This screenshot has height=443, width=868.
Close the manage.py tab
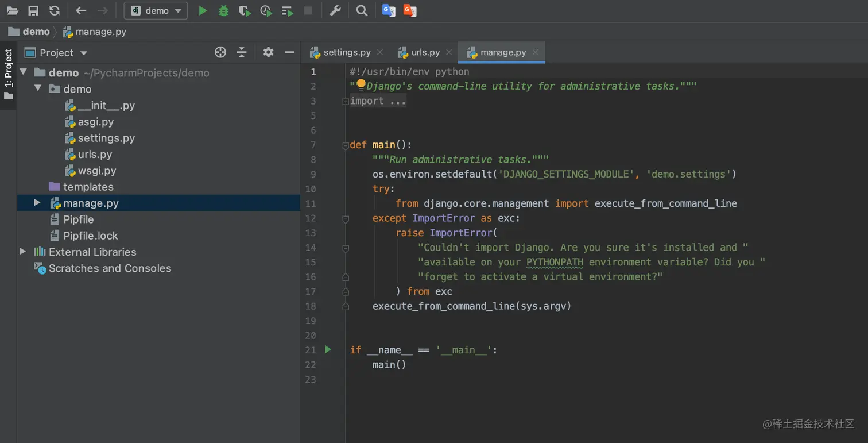pyautogui.click(x=535, y=52)
